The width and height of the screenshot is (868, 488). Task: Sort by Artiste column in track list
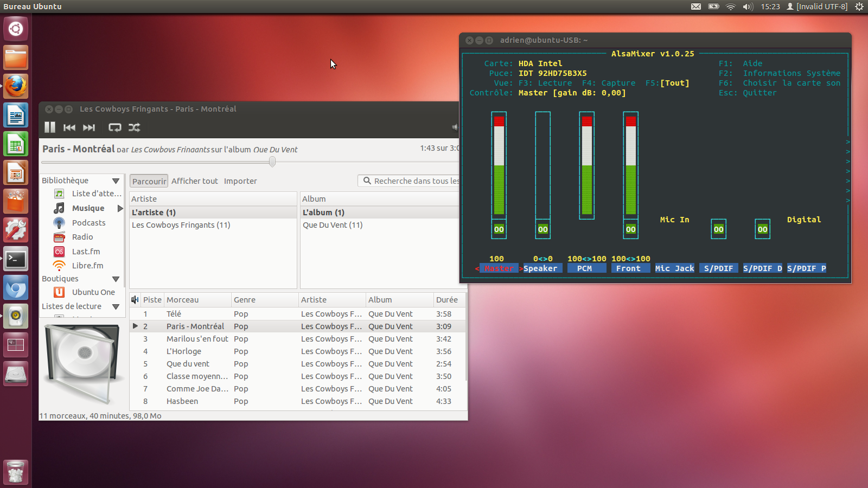[x=332, y=300]
